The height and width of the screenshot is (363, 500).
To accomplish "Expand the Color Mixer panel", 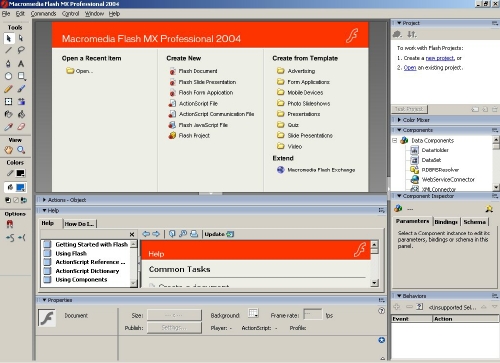I will pyautogui.click(x=399, y=120).
